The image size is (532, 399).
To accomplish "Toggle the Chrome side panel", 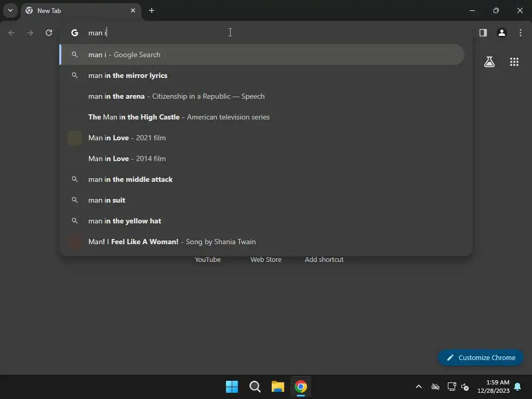I will click(483, 33).
